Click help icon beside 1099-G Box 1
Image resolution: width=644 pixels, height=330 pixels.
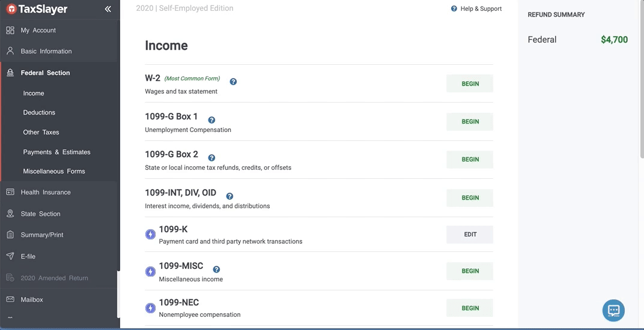tap(211, 120)
